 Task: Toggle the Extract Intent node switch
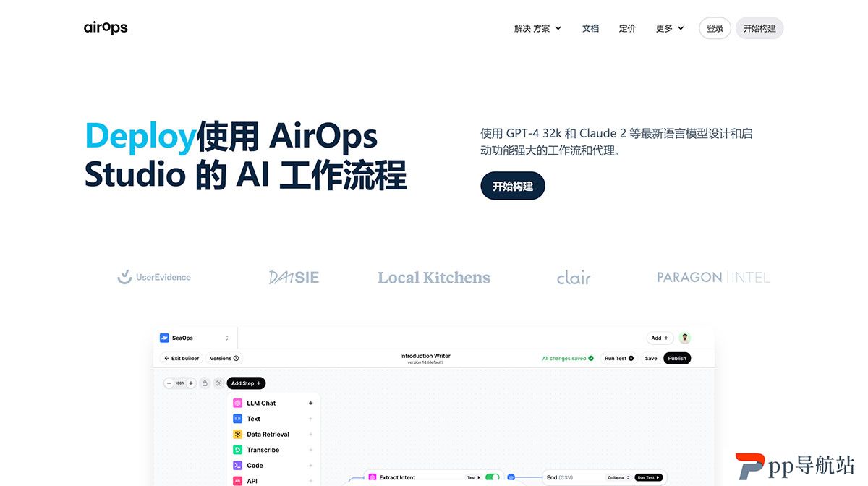493,477
